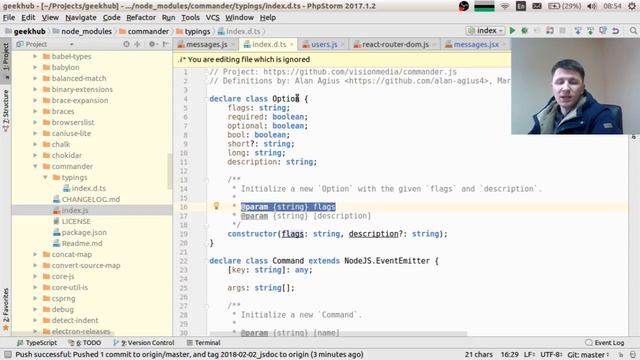Viewport: 640px width, 360px height.
Task: Run the index configuration with green play
Action: coord(512,31)
